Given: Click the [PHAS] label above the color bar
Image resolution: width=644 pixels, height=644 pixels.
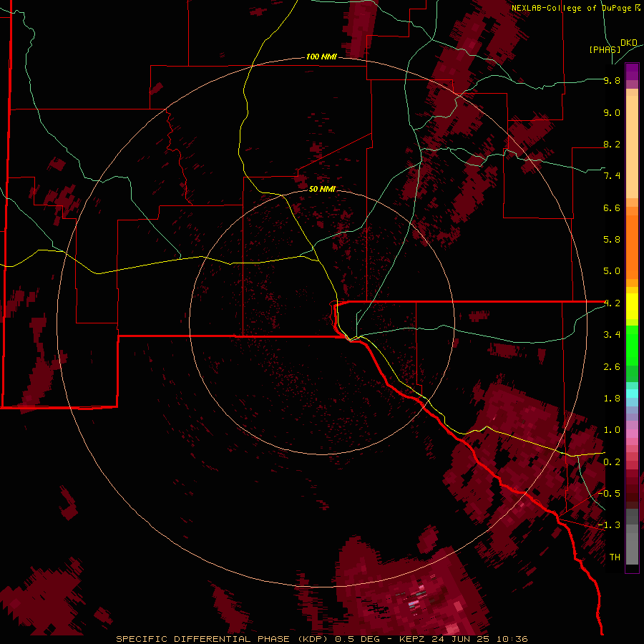Looking at the screenshot, I should pos(605,49).
